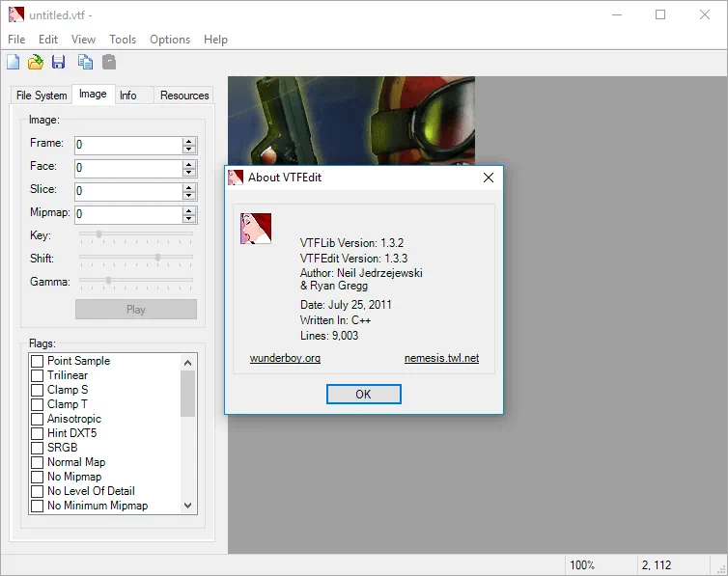728x576 pixels.
Task: Open the wunderboy.org link
Action: click(x=285, y=358)
